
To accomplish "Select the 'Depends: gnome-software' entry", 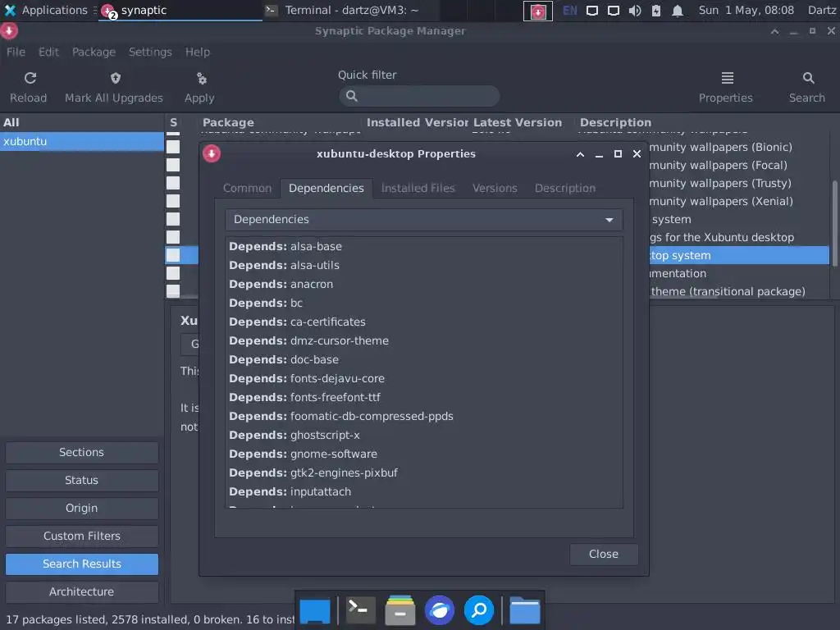I will [x=424, y=454].
